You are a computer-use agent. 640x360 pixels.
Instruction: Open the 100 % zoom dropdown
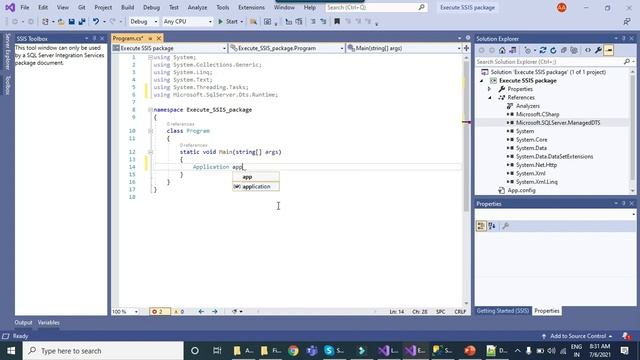(125, 311)
